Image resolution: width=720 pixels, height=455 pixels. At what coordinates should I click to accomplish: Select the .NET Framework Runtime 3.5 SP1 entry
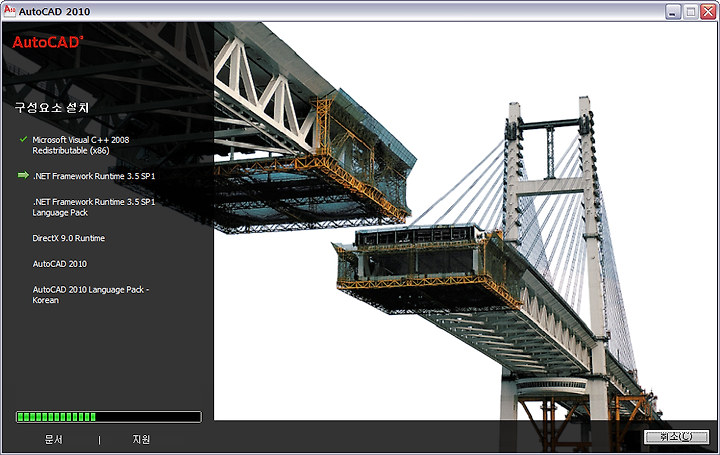pyautogui.click(x=94, y=176)
